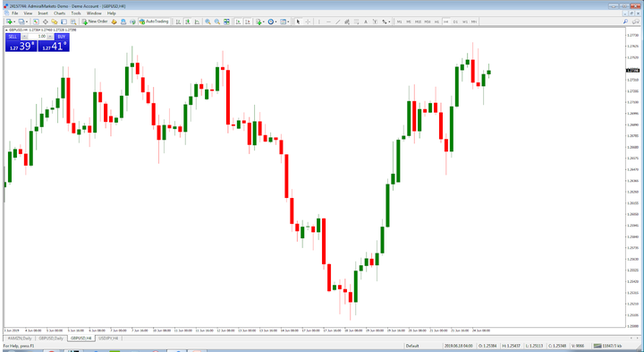Toggle chart shift
This screenshot has height=352, width=644.
tap(247, 21)
